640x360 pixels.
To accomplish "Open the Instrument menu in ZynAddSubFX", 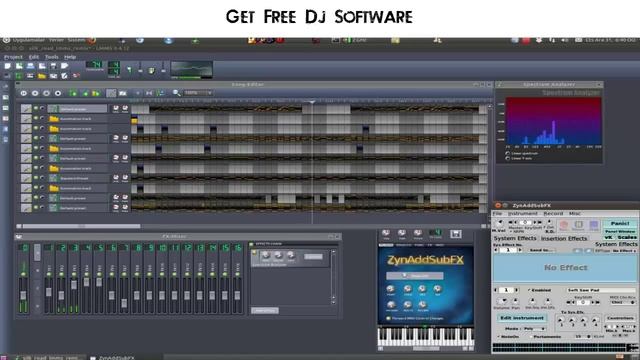I will (522, 213).
